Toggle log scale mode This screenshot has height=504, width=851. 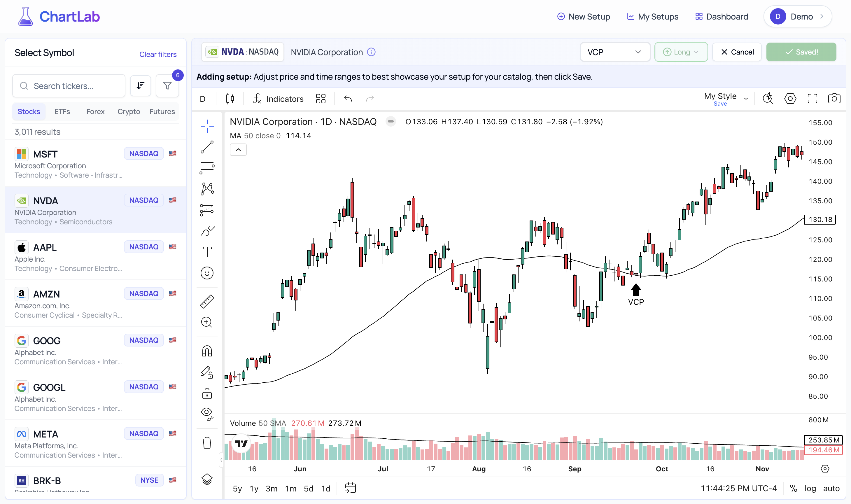[x=810, y=488]
